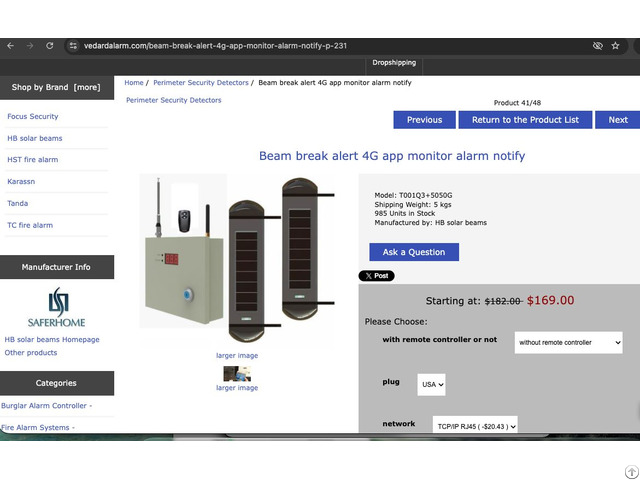Select HST fire alarm brand
The height and width of the screenshot is (480, 640).
[33, 160]
